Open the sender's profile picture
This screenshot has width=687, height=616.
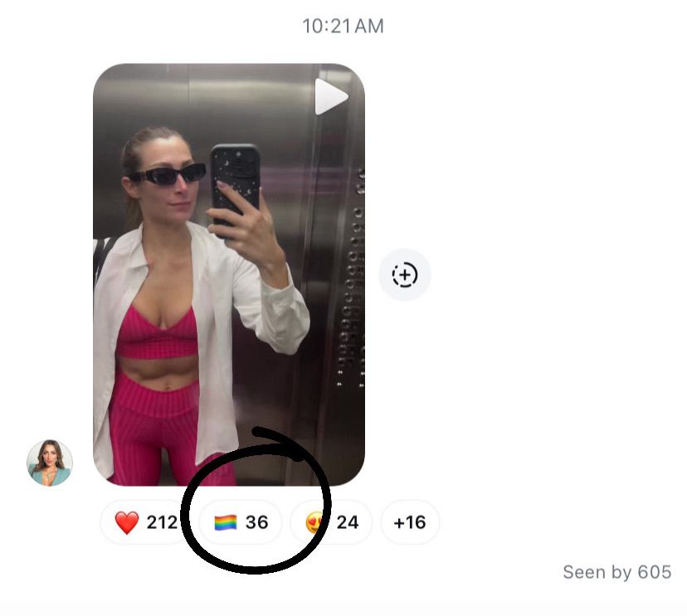click(x=50, y=463)
